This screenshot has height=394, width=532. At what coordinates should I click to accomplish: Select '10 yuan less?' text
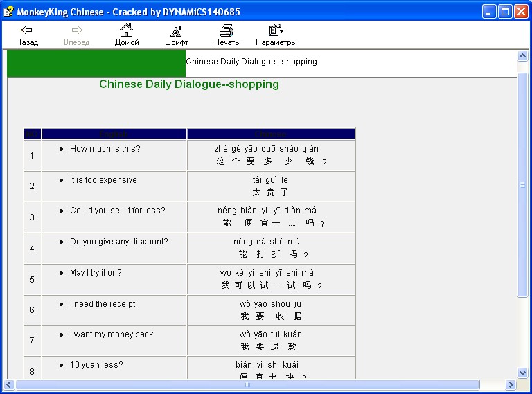[x=96, y=365]
